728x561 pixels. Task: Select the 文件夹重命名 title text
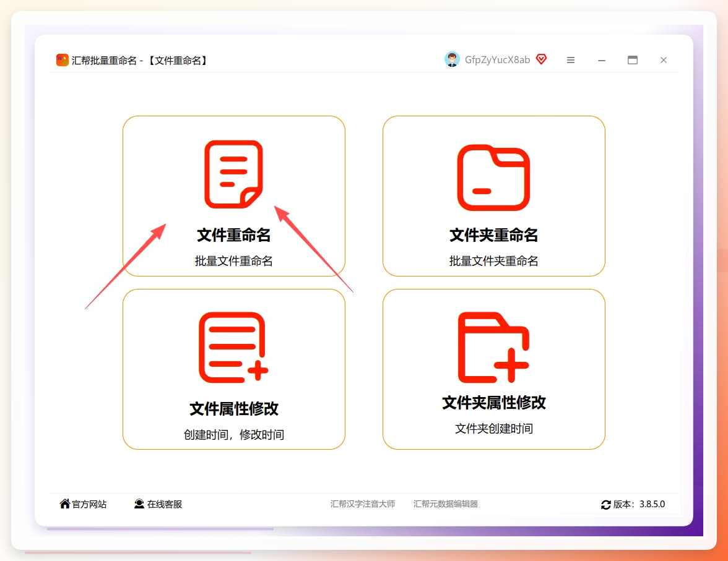coord(493,235)
